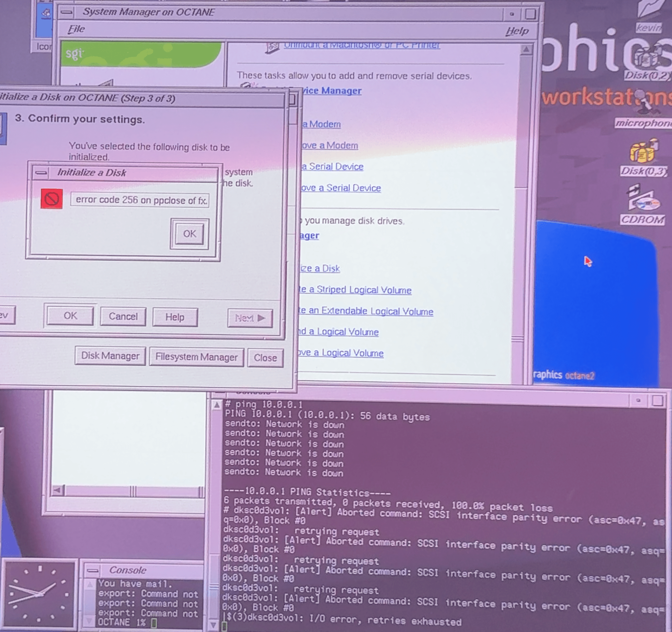Screen dimensions: 672x632
Task: Click the 'nd a Logical Volume' link
Action: pos(338,332)
